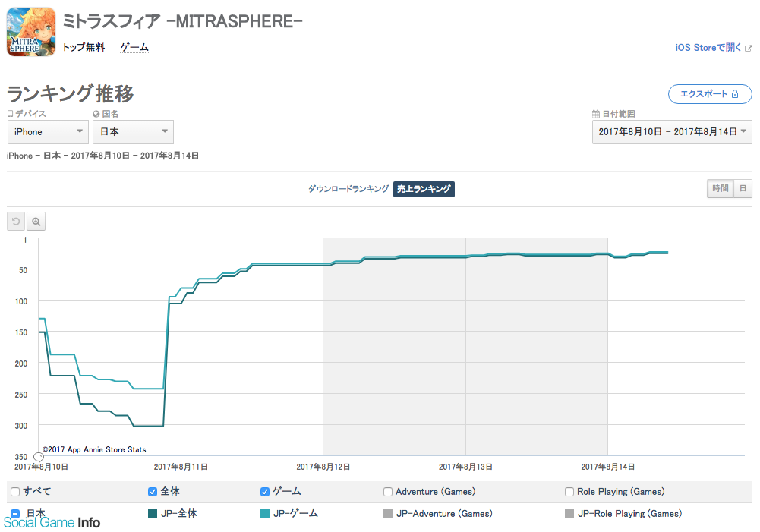Click the JP-ゲーム light teal swatch
This screenshot has height=532, width=760.
click(265, 514)
